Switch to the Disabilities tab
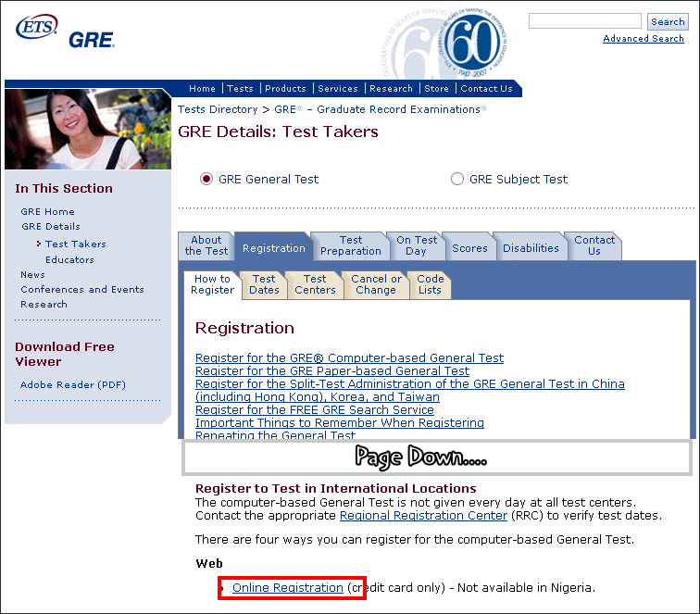The image size is (700, 614). pyautogui.click(x=531, y=248)
